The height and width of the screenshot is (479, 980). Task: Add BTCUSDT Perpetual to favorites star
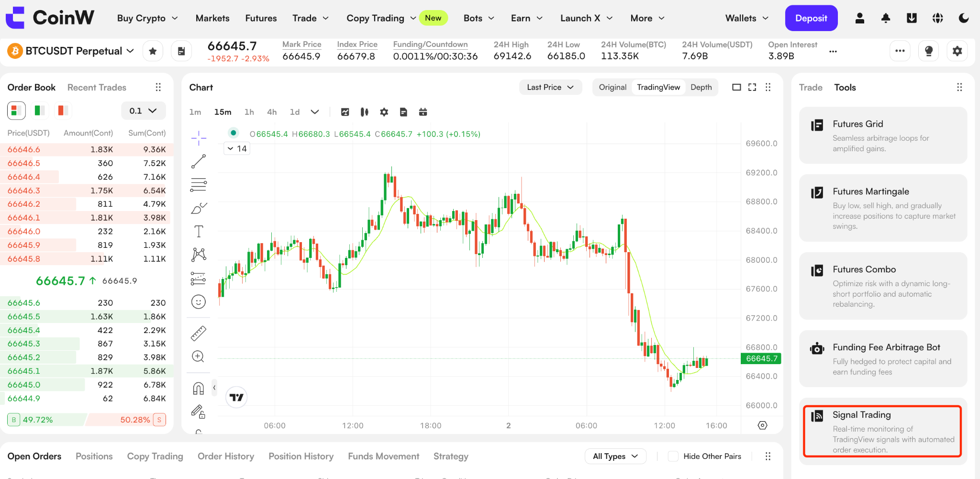[x=153, y=51]
